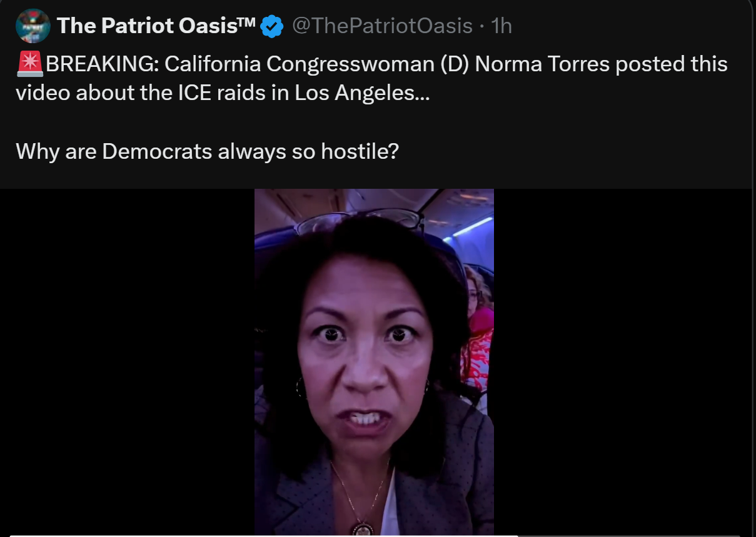The width and height of the screenshot is (756, 537).
Task: Click 'Why are Democrats always so hostile?' line
Action: click(x=207, y=151)
